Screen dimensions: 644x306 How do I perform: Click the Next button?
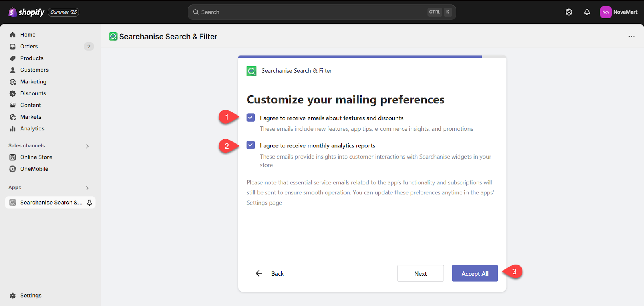(421, 273)
